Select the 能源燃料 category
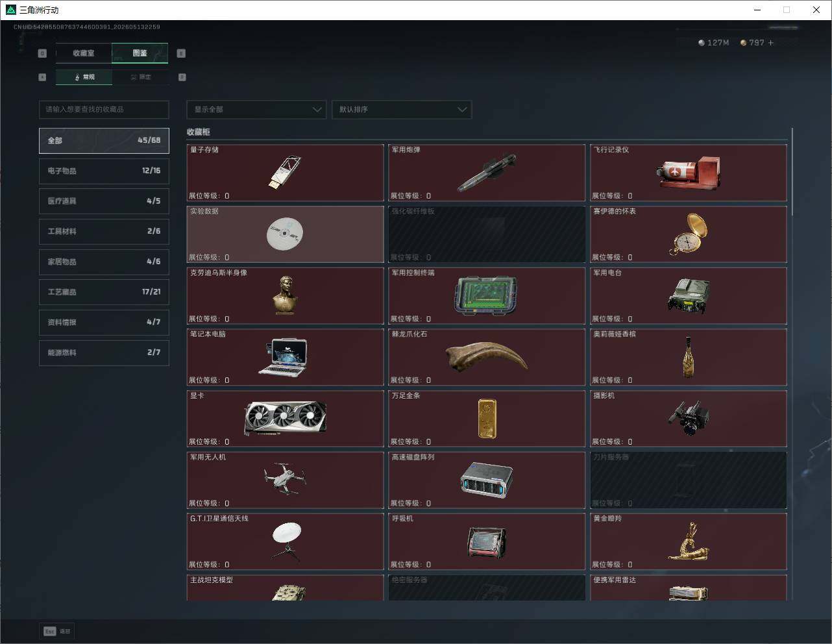 104,353
